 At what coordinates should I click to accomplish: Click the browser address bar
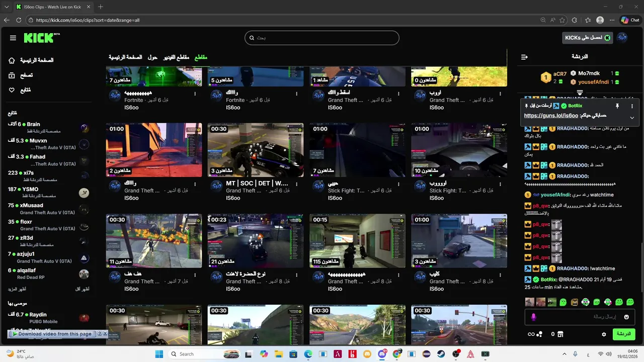click(x=282, y=20)
